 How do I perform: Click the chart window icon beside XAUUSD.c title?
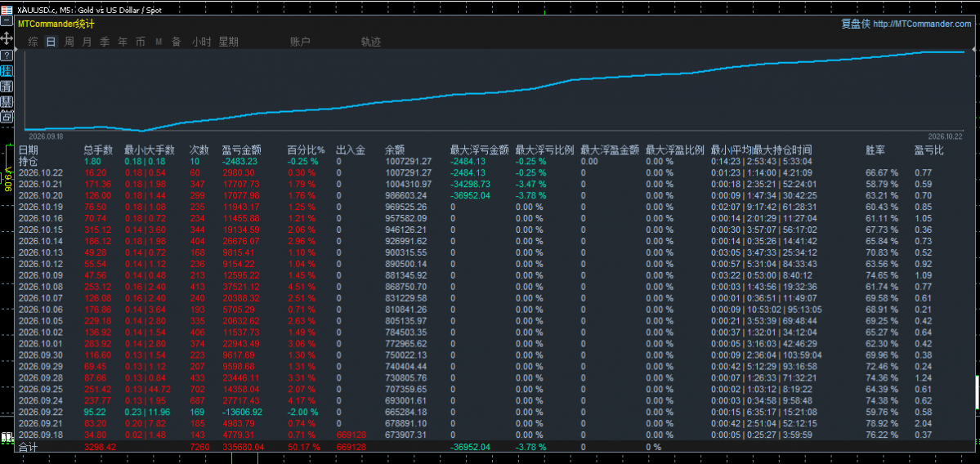point(7,9)
